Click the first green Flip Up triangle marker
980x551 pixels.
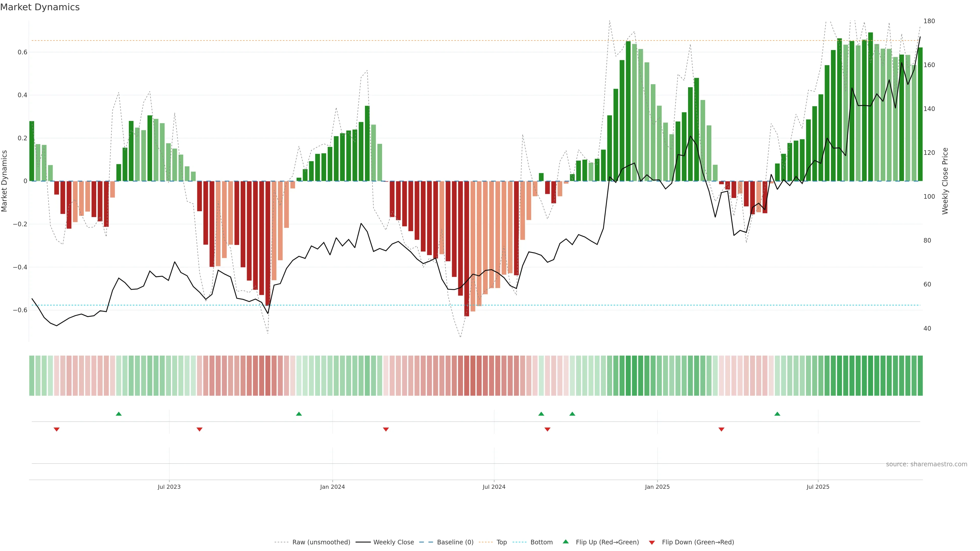(119, 414)
